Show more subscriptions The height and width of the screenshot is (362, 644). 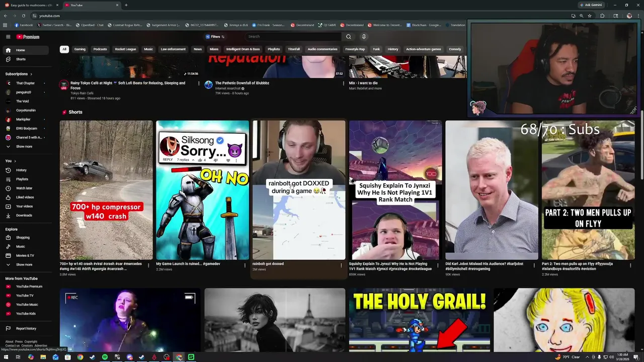[x=26, y=146]
